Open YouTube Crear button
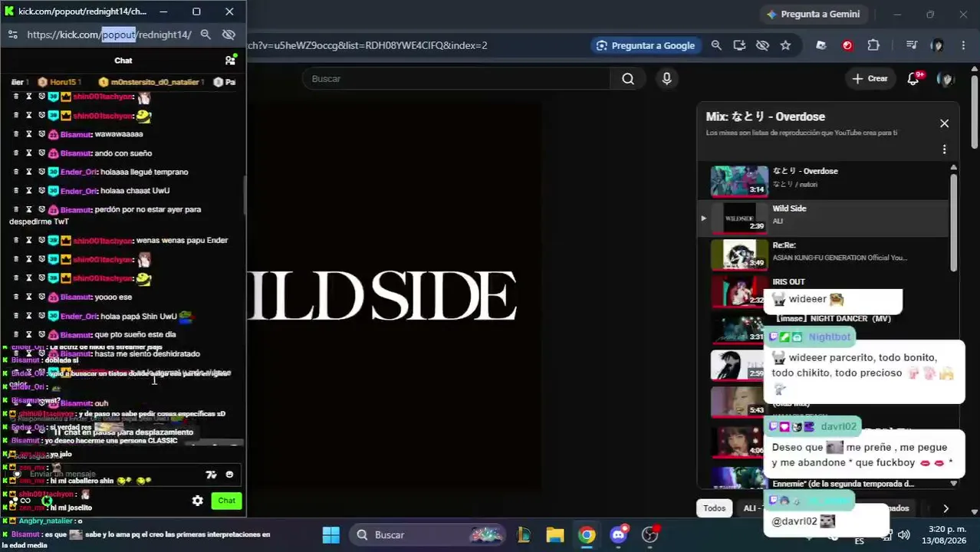Viewport: 980px width, 552px height. click(870, 78)
